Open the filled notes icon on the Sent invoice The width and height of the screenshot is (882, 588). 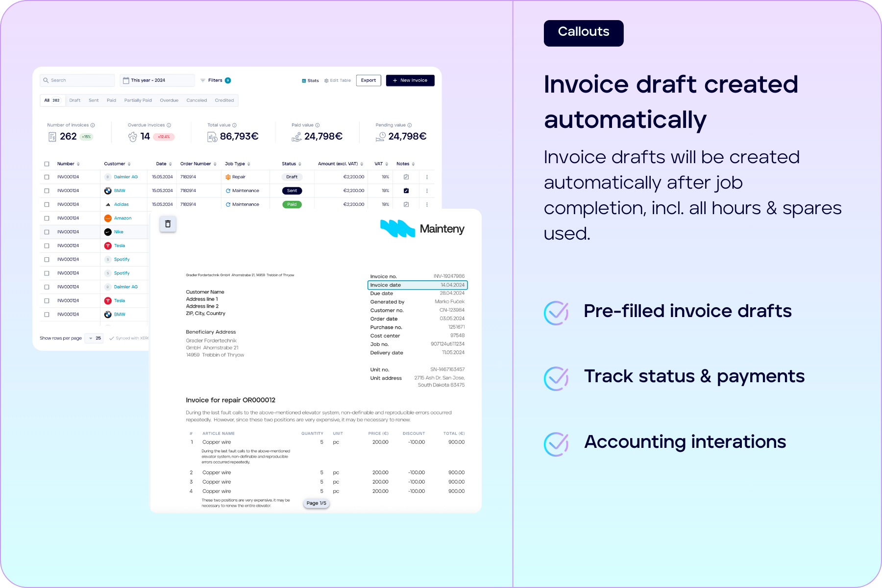point(406,191)
